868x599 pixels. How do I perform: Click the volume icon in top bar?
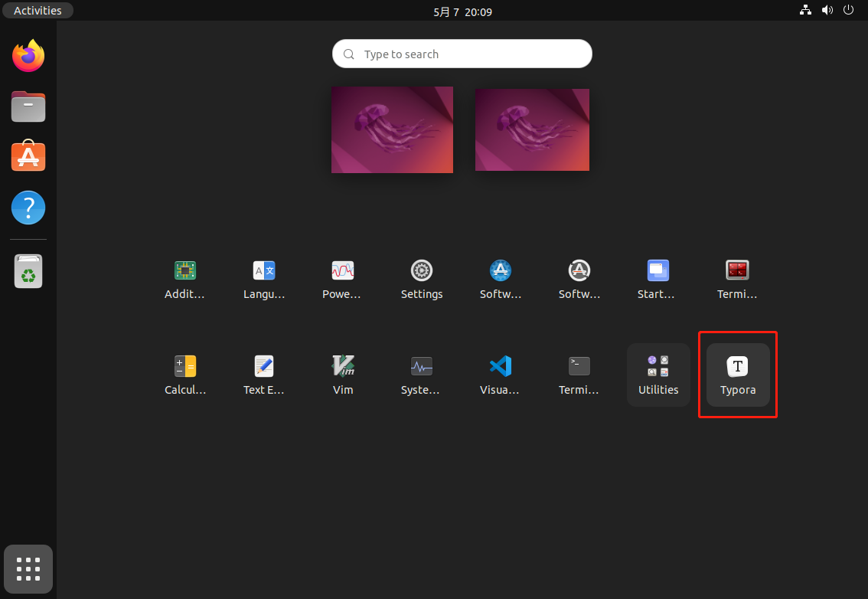(x=827, y=10)
